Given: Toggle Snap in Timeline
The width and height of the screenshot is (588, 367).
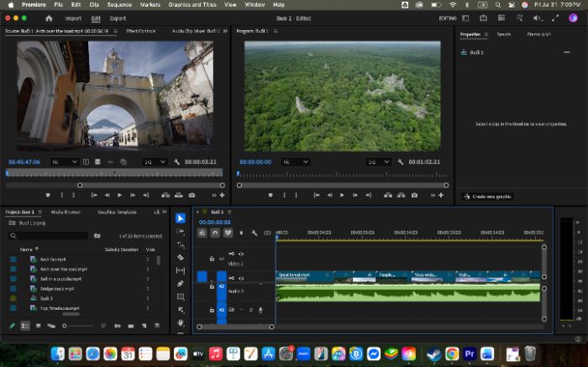Looking at the screenshot, I should pos(215,233).
